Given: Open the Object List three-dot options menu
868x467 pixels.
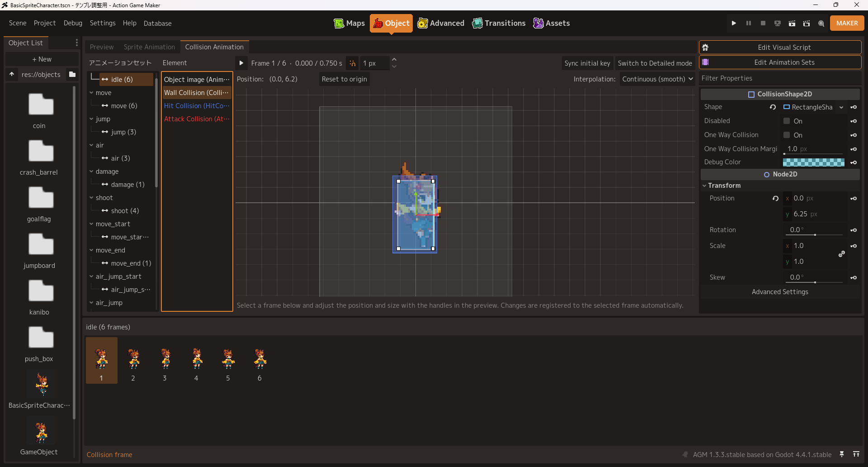Looking at the screenshot, I should [x=76, y=43].
